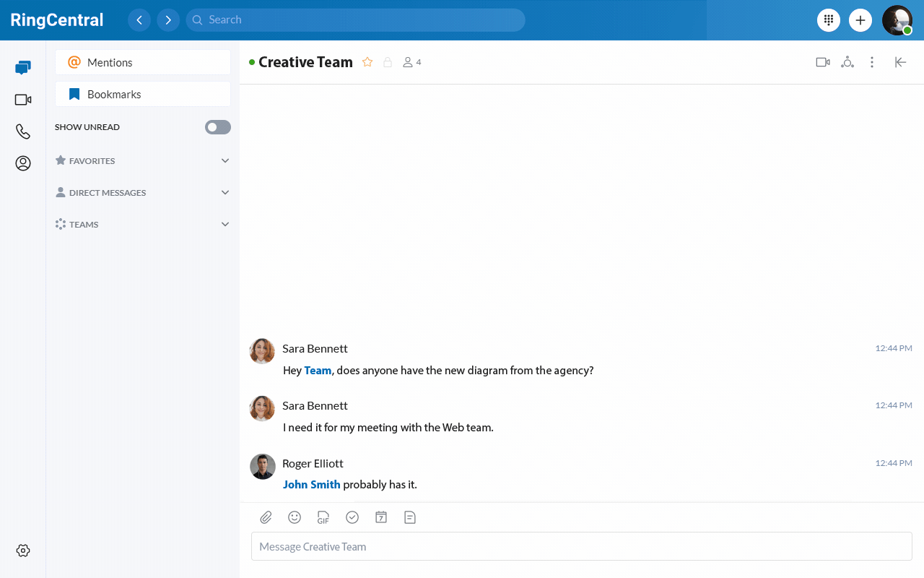Image resolution: width=924 pixels, height=578 pixels.
Task: Create a calendar event from toolbar
Action: point(381,517)
